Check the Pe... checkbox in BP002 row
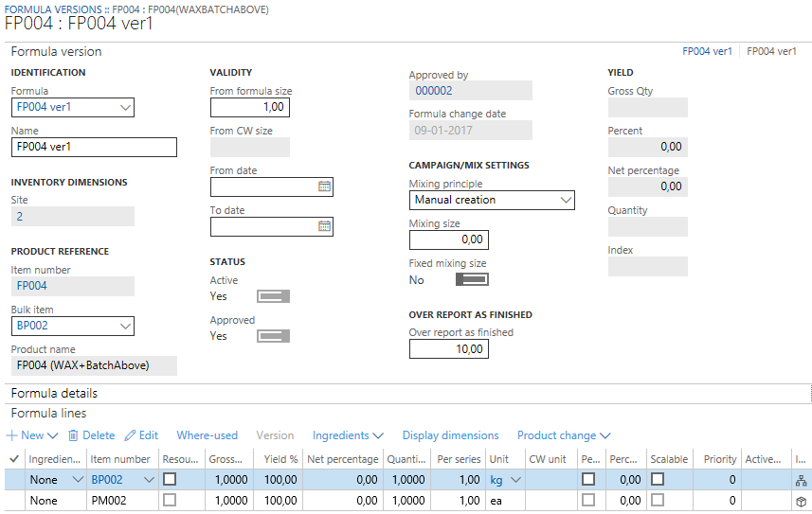This screenshot has width=812, height=514. tap(588, 479)
